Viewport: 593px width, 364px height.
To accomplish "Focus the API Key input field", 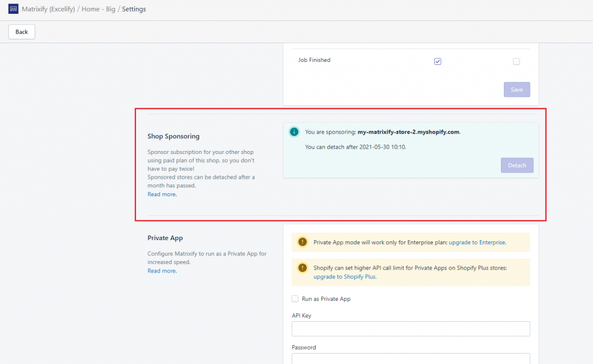I will pos(411,329).
